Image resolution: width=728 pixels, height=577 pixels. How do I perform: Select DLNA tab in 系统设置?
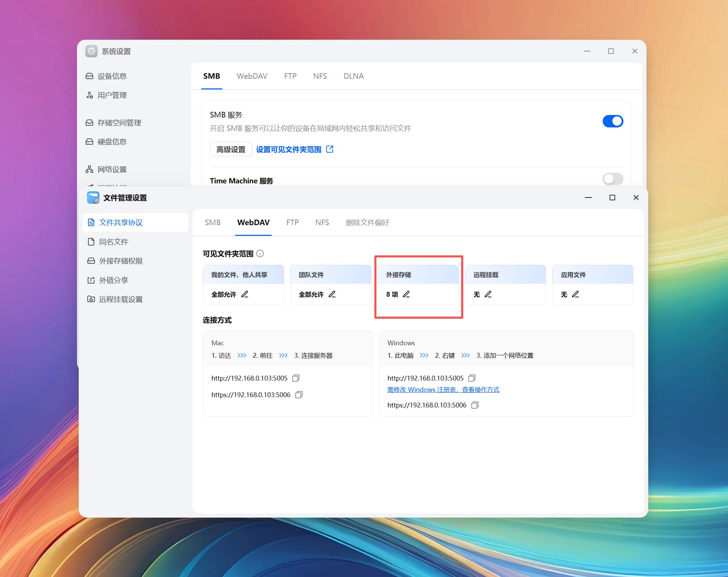(353, 76)
